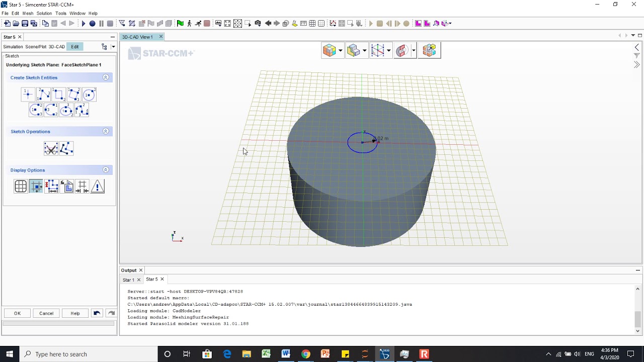
Task: Click the blue sketch circle on cylinder
Action: (362, 143)
